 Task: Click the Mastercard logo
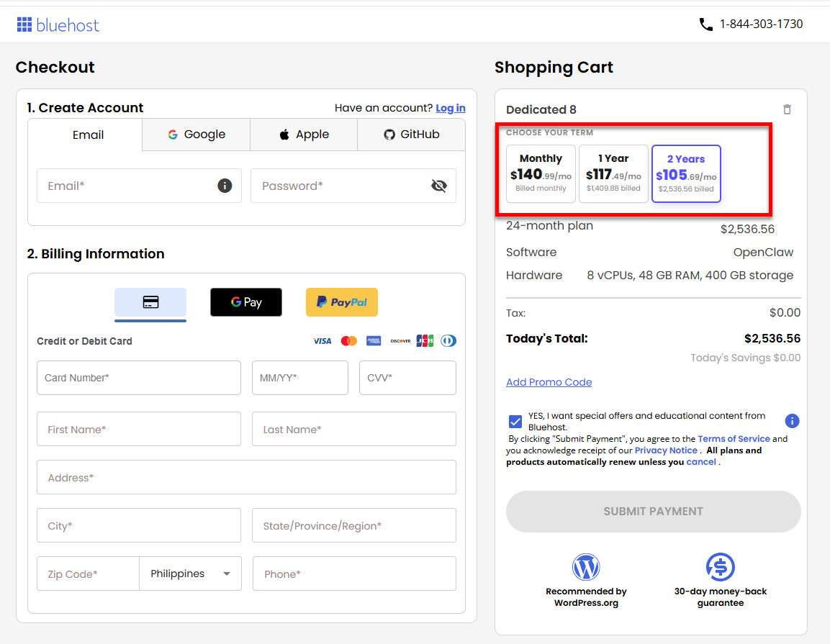(x=349, y=341)
